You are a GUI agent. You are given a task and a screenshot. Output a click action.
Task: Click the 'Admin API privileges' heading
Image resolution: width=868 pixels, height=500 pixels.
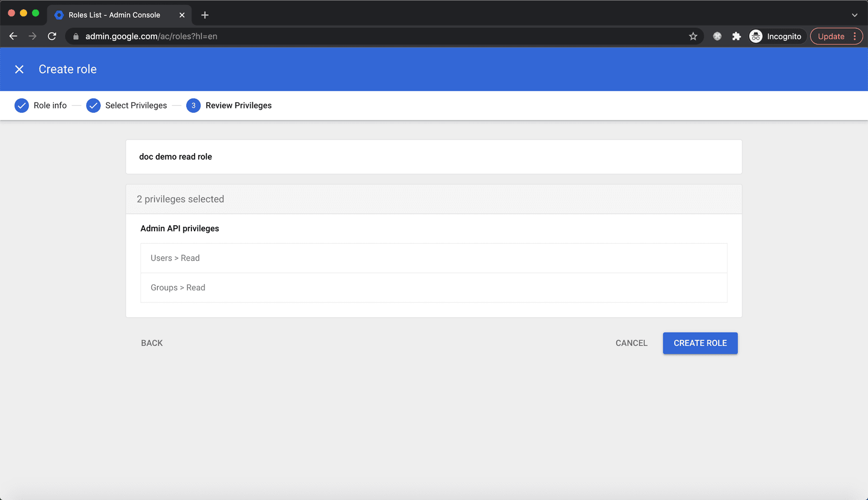[x=180, y=229]
